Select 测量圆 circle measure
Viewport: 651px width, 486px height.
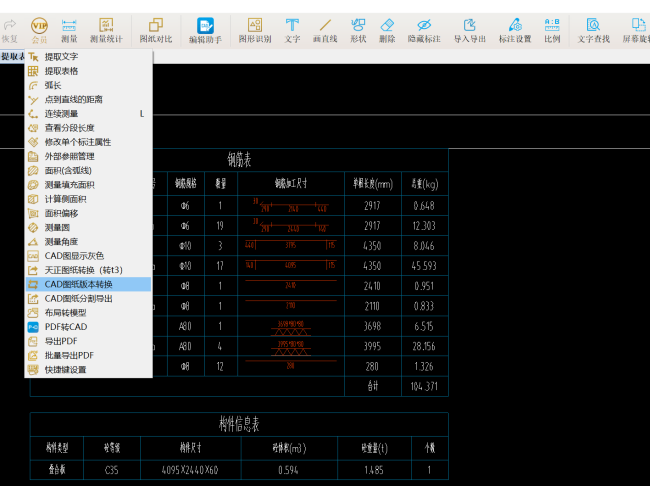(88, 227)
